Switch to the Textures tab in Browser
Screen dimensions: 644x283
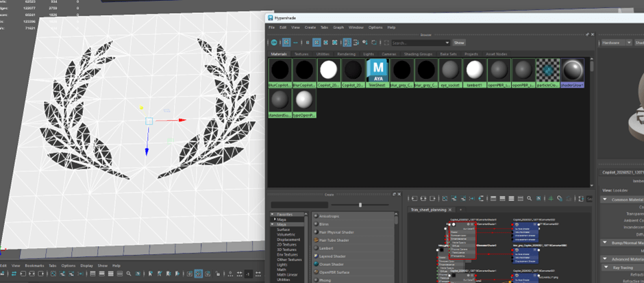(x=301, y=54)
